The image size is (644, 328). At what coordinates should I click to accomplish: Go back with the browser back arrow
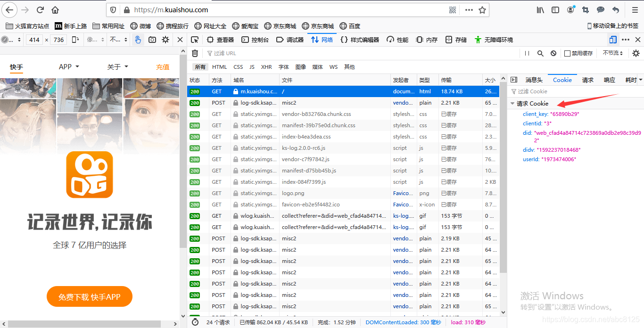tap(10, 10)
